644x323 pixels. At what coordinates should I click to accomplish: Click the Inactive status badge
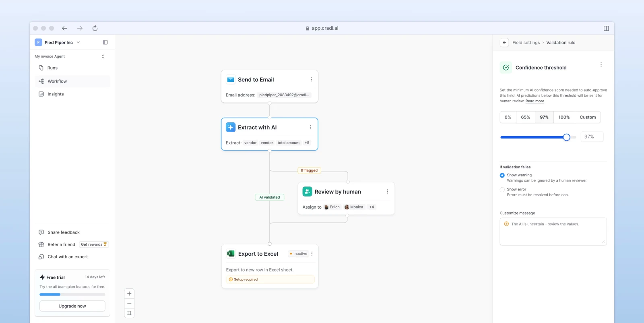[298, 254]
